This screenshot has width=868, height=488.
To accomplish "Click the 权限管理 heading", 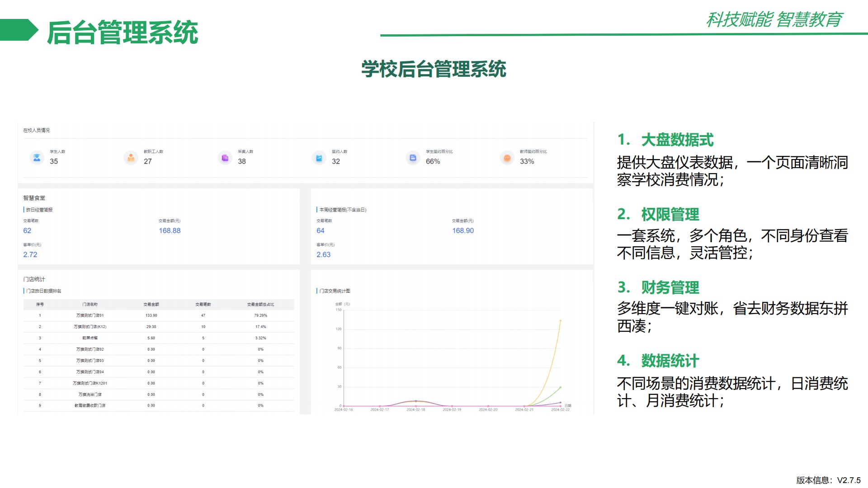I will click(670, 214).
